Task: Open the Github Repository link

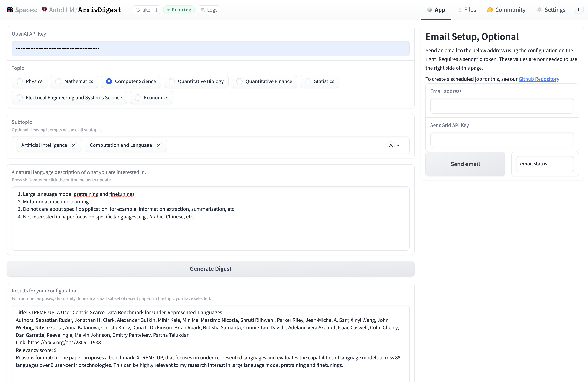Action: [x=539, y=79]
